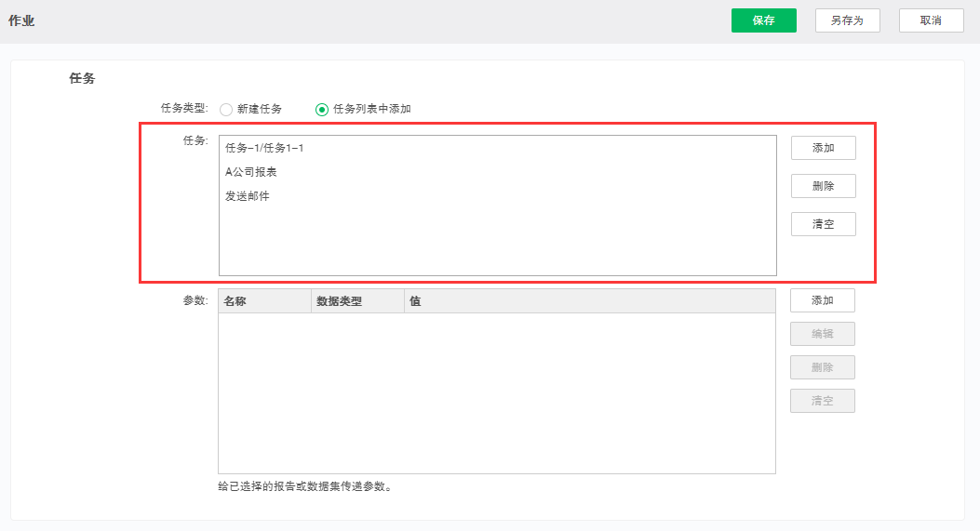This screenshot has height=531, width=980.
Task: Click the 另存为 button
Action: coord(847,20)
